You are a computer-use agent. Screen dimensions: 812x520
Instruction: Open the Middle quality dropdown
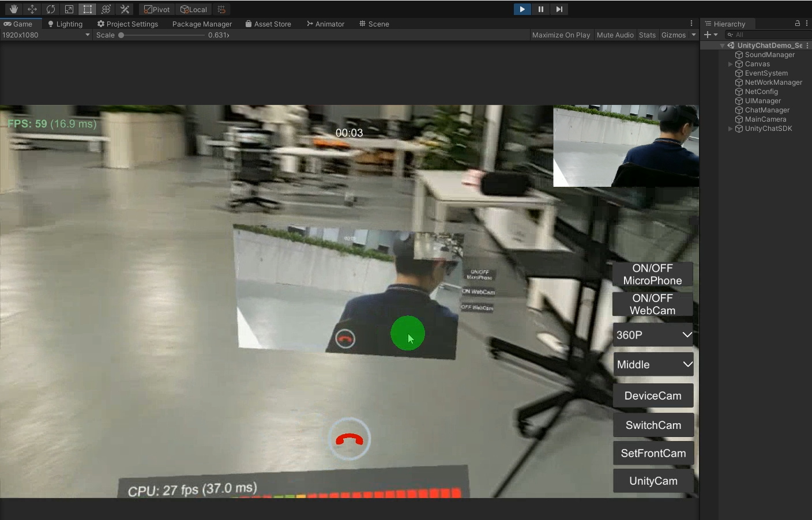coord(653,364)
